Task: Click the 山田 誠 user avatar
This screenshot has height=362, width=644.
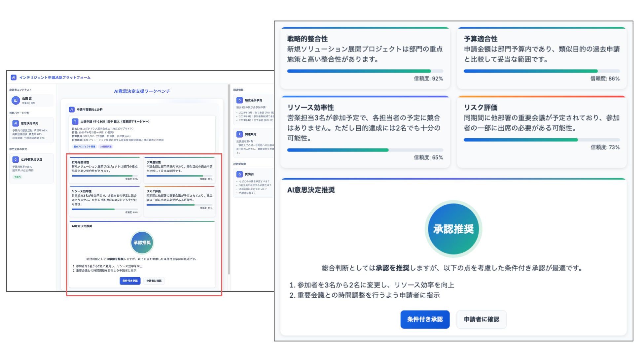Action: pos(16,100)
